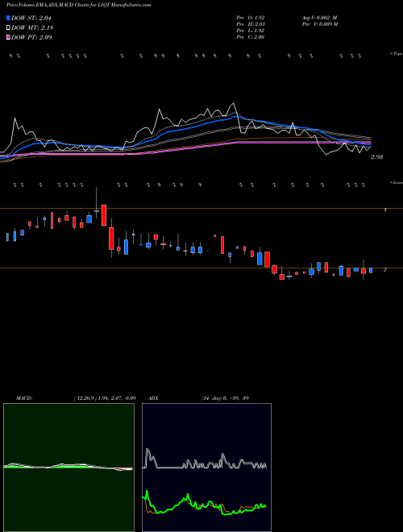Select the 'DOW PT: 2.09' legend label
403x532 pixels.
tap(31, 37)
